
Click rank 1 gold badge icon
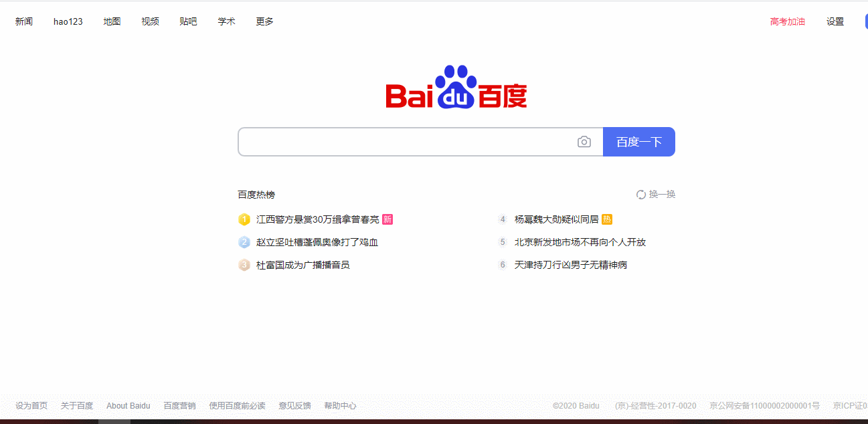pyautogui.click(x=244, y=219)
